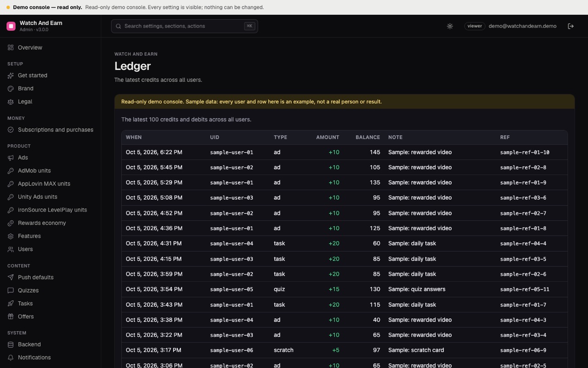Click the AMOUNT column header
The width and height of the screenshot is (588, 368).
click(x=328, y=138)
